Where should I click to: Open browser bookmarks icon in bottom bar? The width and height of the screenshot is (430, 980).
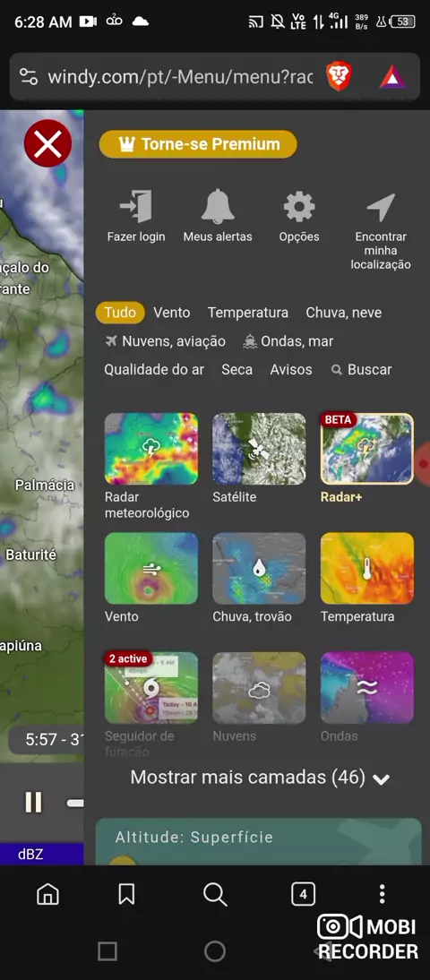pyautogui.click(x=126, y=894)
